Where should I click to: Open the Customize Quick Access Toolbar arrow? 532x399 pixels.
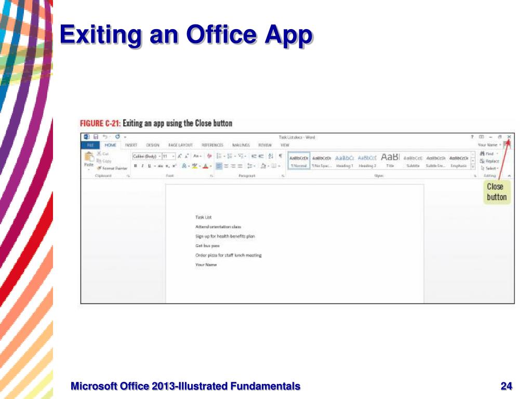pos(125,137)
